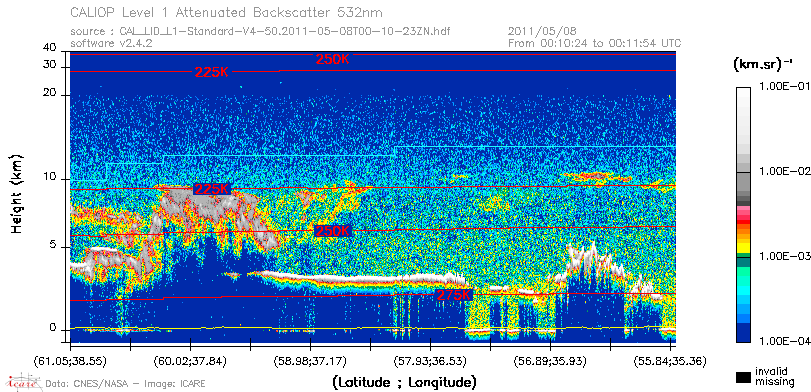Click the black invalid/missing legend swatch

pos(744,378)
